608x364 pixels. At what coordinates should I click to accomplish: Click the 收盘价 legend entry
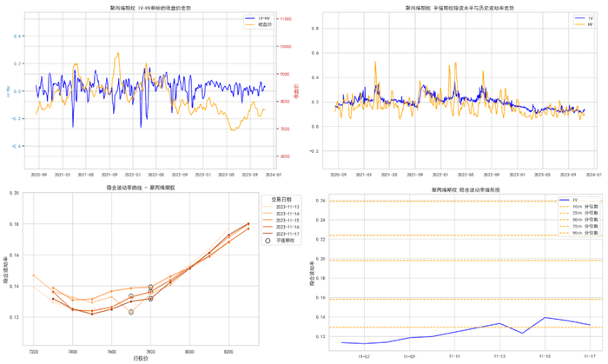tap(259, 24)
